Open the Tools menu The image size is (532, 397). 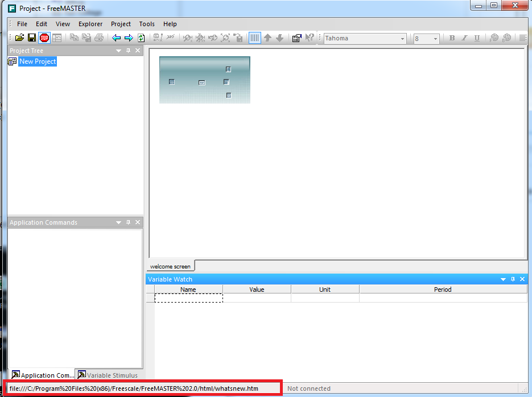(x=147, y=24)
